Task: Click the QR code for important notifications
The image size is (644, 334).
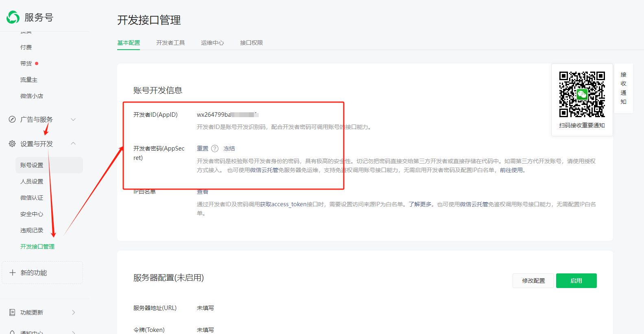Action: point(582,94)
